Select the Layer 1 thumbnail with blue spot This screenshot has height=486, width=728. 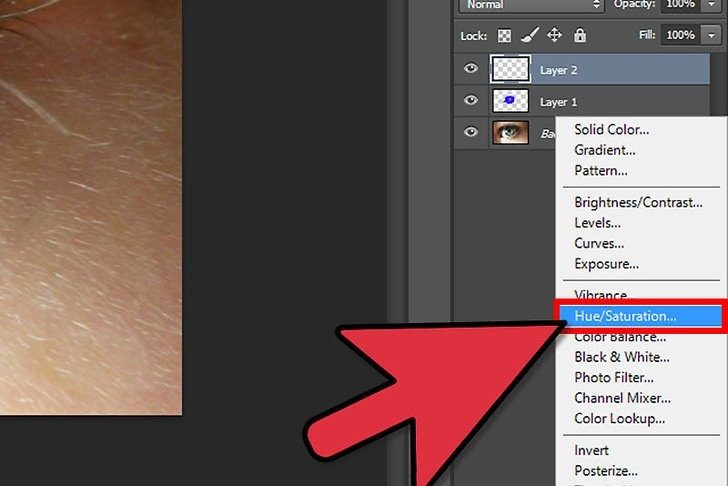(x=510, y=101)
